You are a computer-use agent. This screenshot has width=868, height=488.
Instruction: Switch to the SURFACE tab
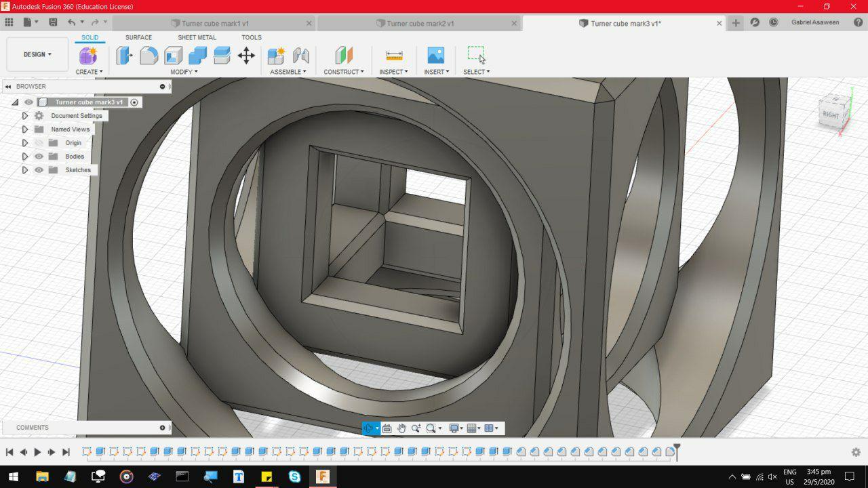coord(138,37)
